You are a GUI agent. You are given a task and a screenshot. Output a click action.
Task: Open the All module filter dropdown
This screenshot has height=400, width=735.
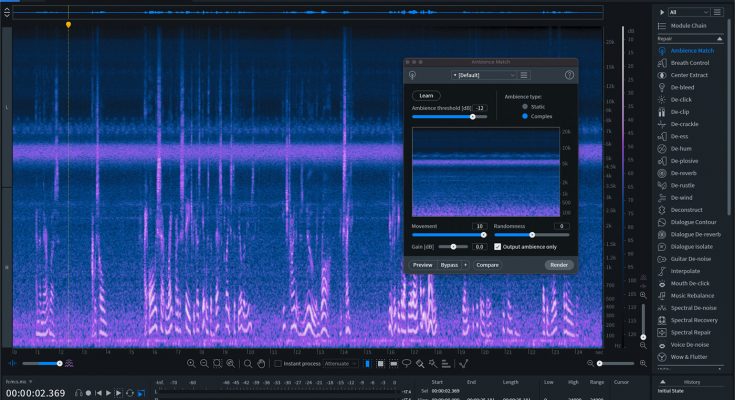click(x=690, y=12)
